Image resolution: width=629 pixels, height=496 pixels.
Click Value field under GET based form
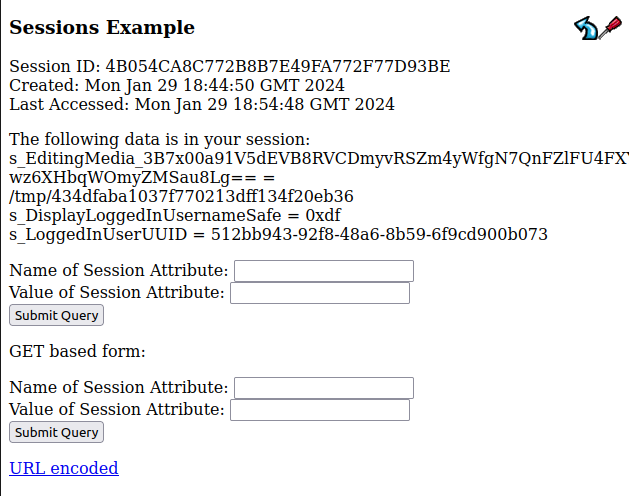pyautogui.click(x=320, y=410)
